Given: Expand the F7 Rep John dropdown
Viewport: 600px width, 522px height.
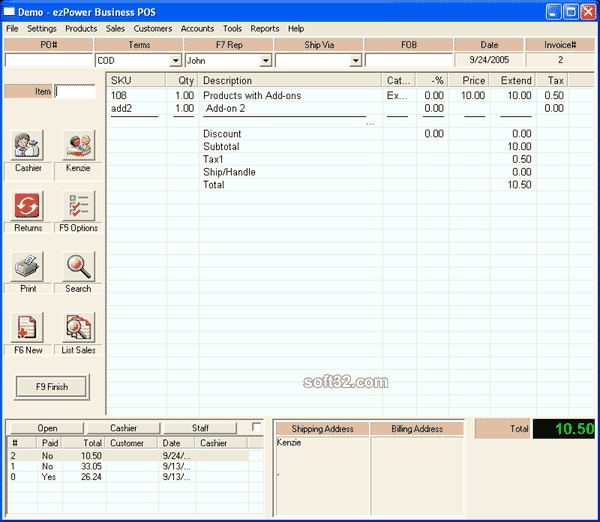Looking at the screenshot, I should [266, 60].
